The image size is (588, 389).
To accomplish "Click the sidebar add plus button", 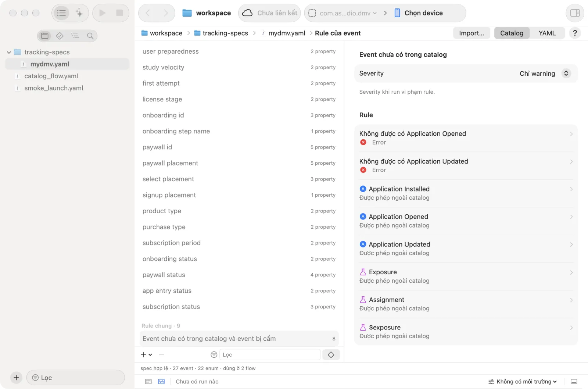I will [16, 378].
